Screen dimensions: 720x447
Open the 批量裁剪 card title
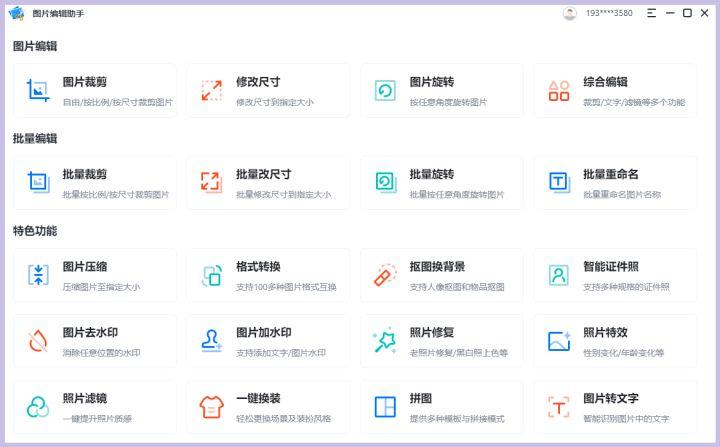click(x=84, y=174)
